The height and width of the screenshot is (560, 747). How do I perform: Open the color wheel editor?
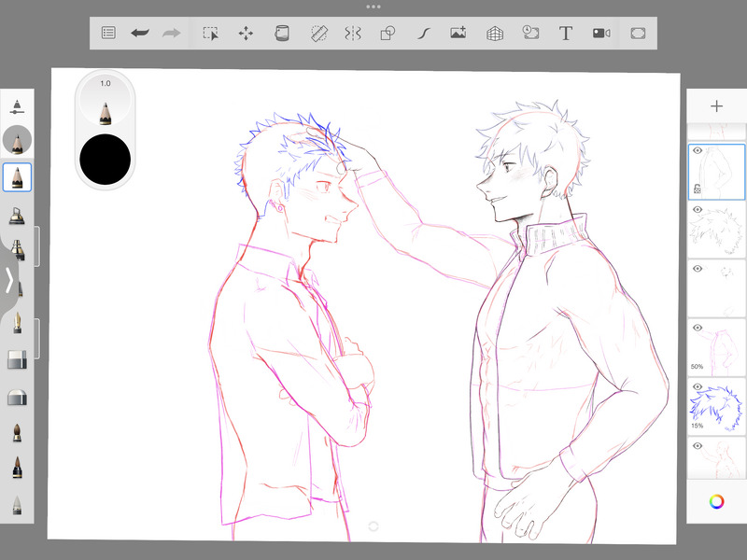(x=716, y=501)
